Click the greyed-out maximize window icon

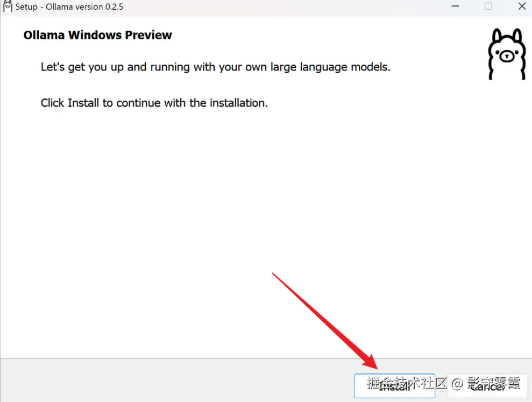click(488, 6)
